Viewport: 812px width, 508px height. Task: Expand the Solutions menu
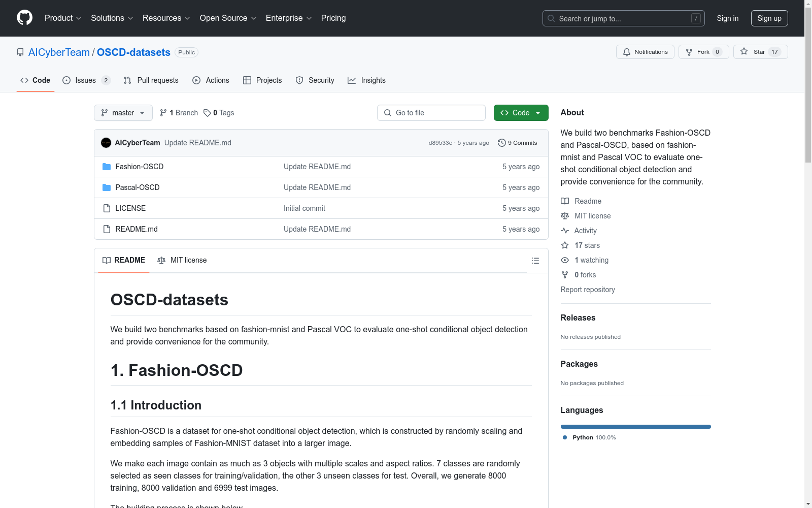coord(112,18)
